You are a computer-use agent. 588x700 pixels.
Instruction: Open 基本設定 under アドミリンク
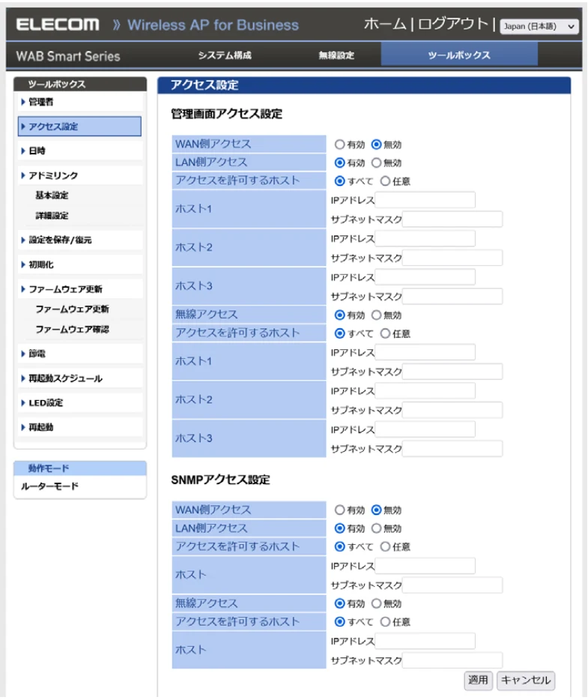pos(52,196)
